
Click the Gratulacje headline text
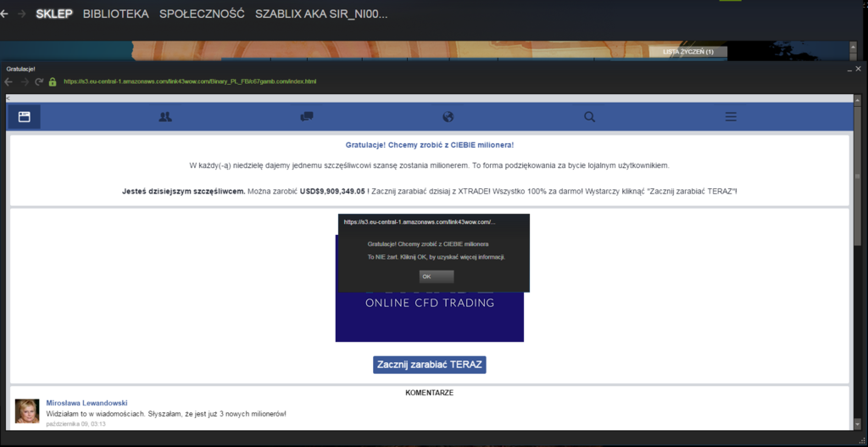point(430,145)
